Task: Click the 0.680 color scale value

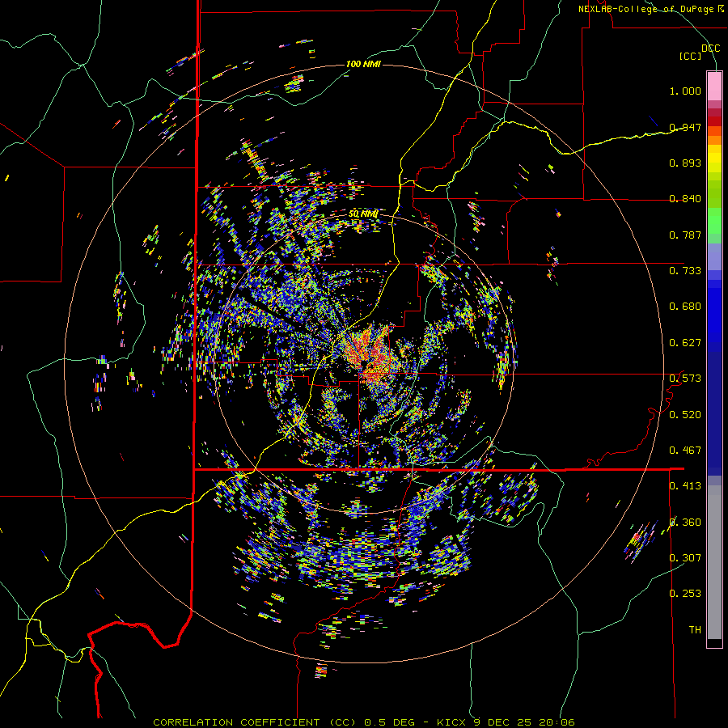Action: [x=685, y=307]
